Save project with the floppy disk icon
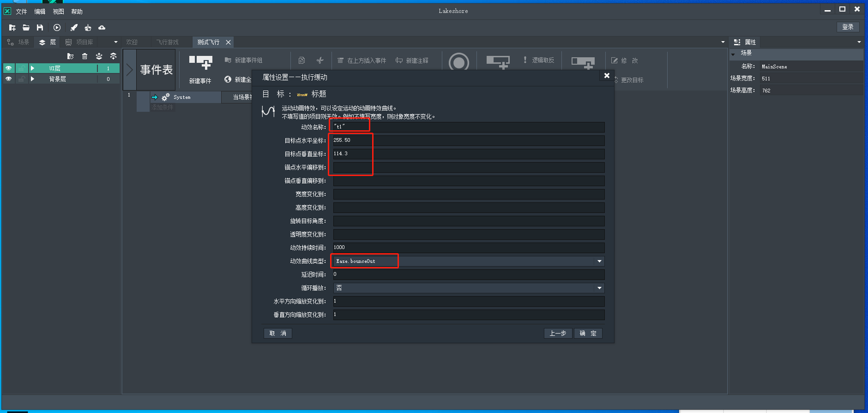The width and height of the screenshot is (868, 413). (x=40, y=28)
